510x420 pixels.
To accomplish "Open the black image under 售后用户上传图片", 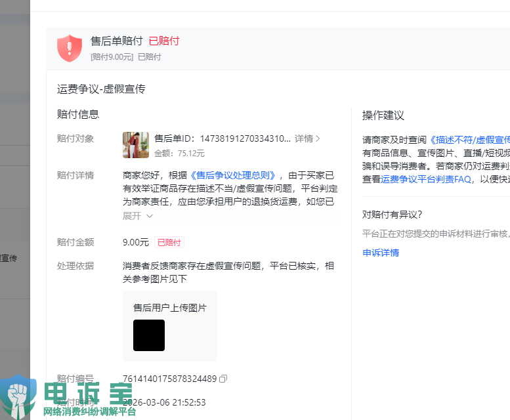I will [x=149, y=335].
